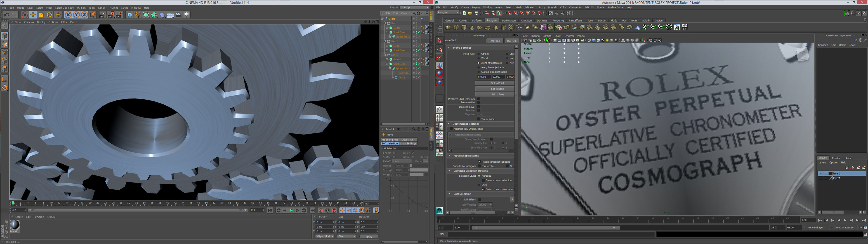Click the Floor environment icon in Cinema 4D

click(170, 15)
